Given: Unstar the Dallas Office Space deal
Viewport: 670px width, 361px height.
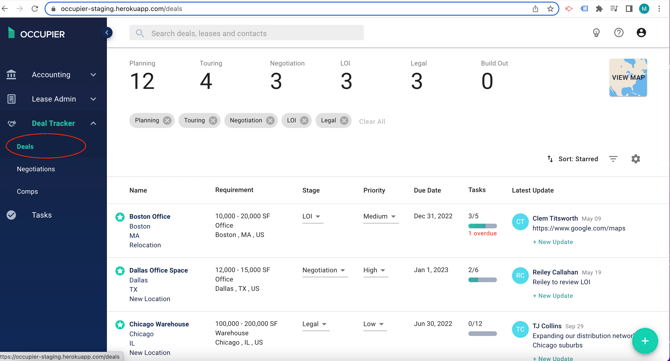Looking at the screenshot, I should click(x=120, y=270).
